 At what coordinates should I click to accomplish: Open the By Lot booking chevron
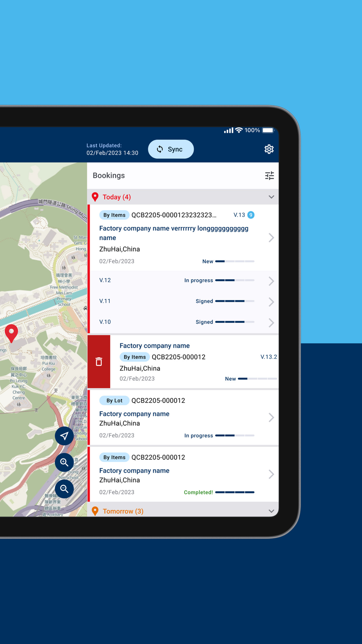pyautogui.click(x=271, y=417)
